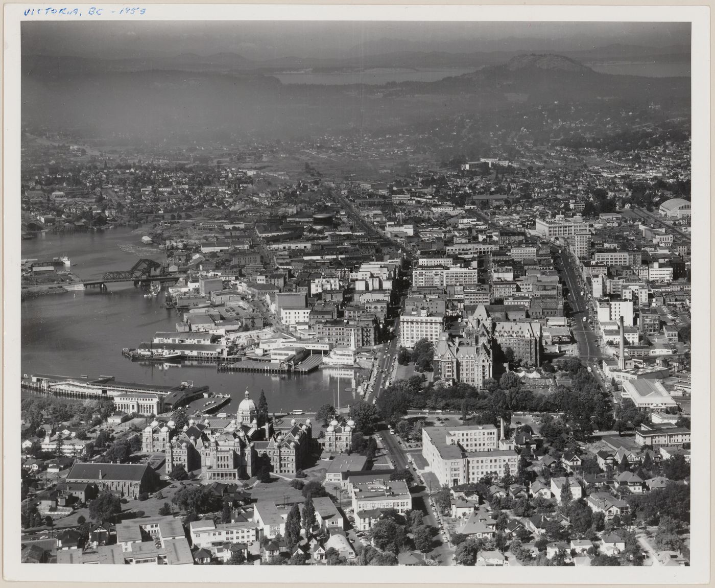Viewport: 715px width, 588px height.
Task: Click the large white hospital-style building lower right
Action: (465, 455)
